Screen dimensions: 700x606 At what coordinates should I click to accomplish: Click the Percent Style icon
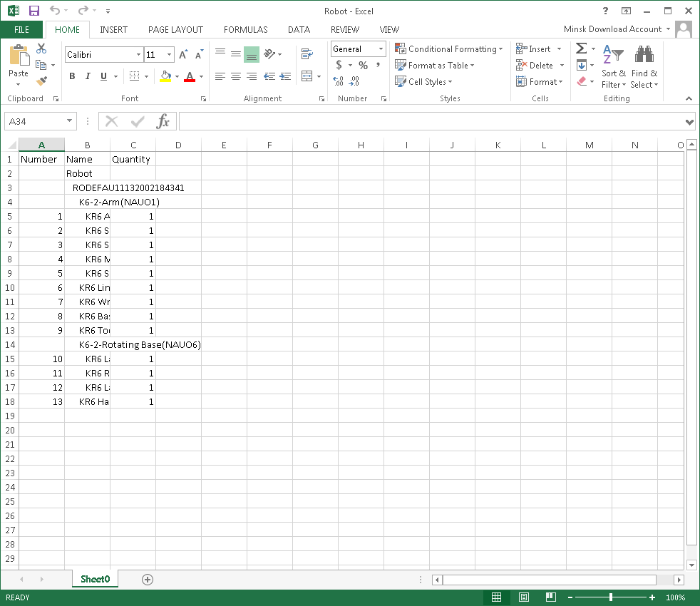pos(363,66)
